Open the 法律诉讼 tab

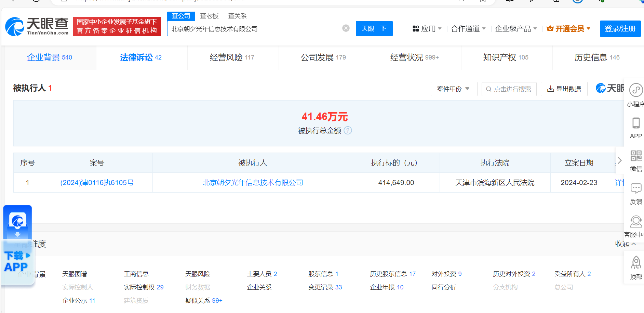[x=142, y=57]
